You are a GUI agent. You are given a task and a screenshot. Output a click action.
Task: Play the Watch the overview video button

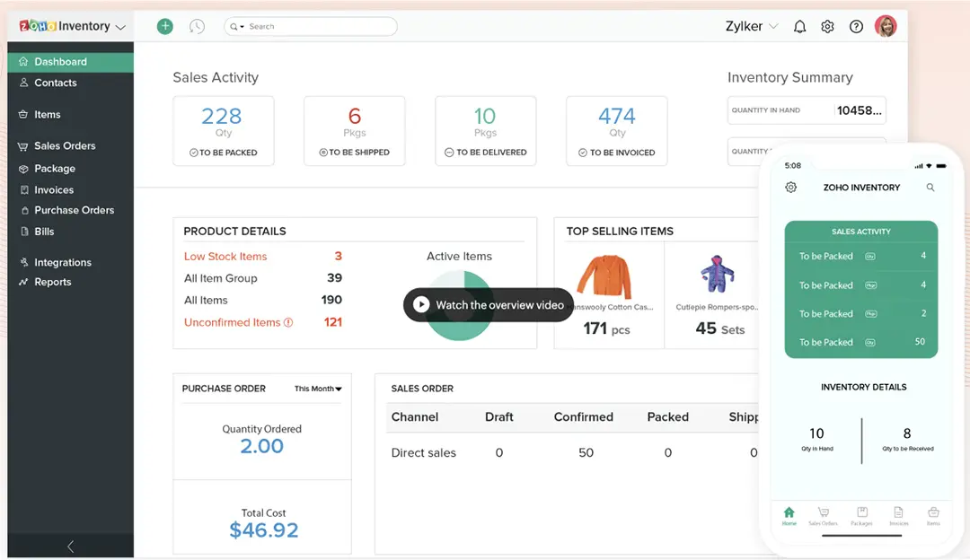pos(488,305)
